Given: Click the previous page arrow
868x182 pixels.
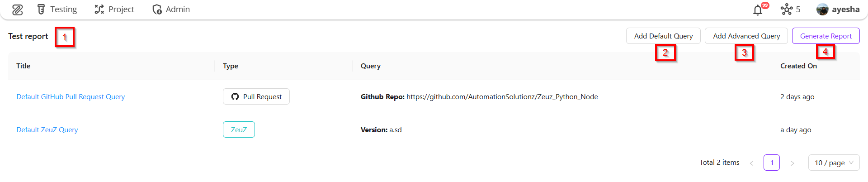Looking at the screenshot, I should [751, 163].
